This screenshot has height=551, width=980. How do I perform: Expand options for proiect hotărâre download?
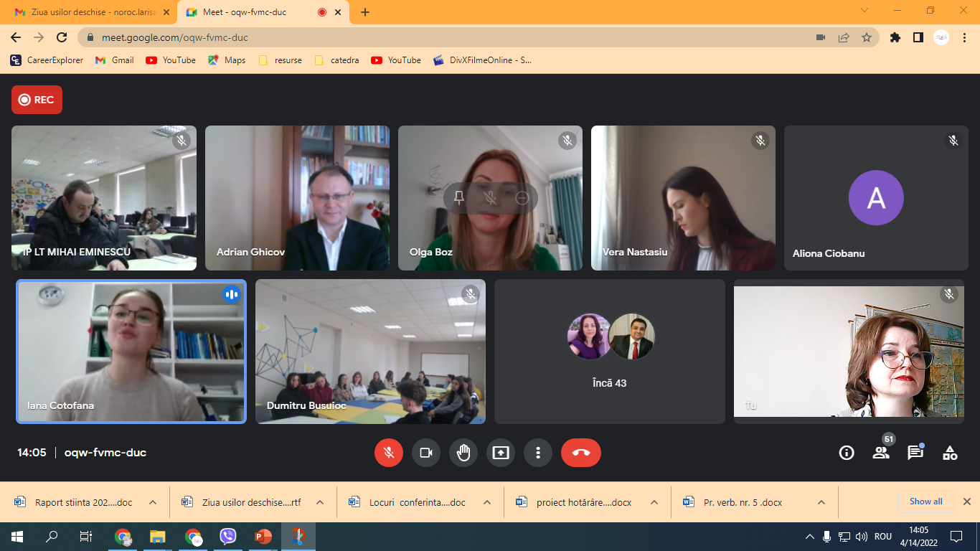654,502
